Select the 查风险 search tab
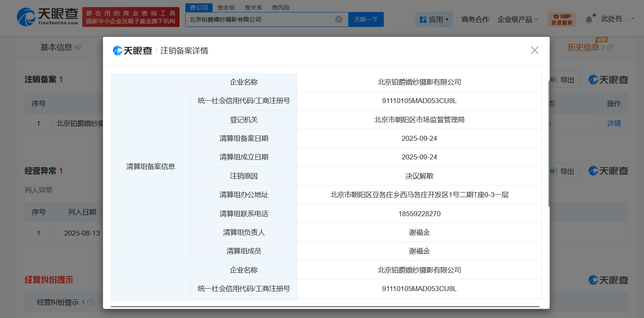Image resolution: width=644 pixels, height=318 pixels. (281, 7)
